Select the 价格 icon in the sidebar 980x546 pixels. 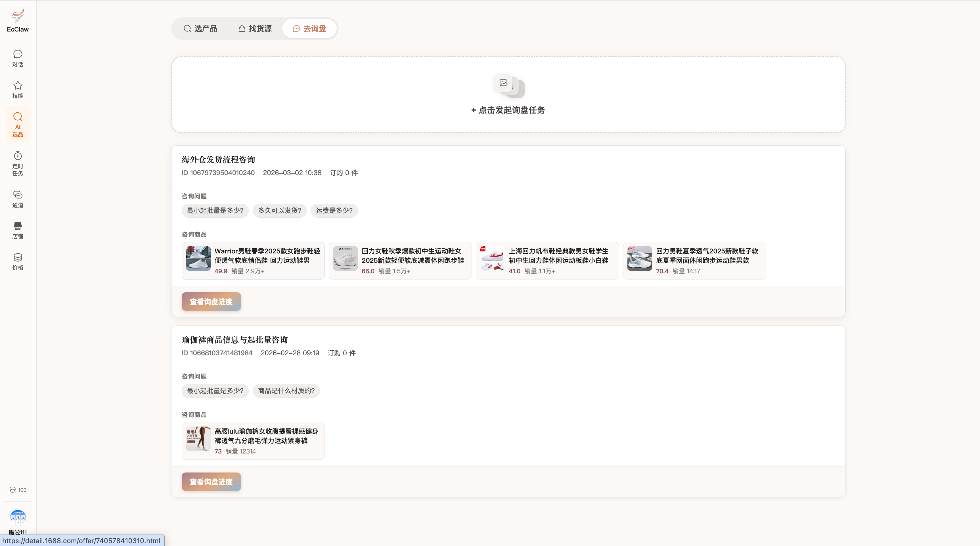coord(18,261)
